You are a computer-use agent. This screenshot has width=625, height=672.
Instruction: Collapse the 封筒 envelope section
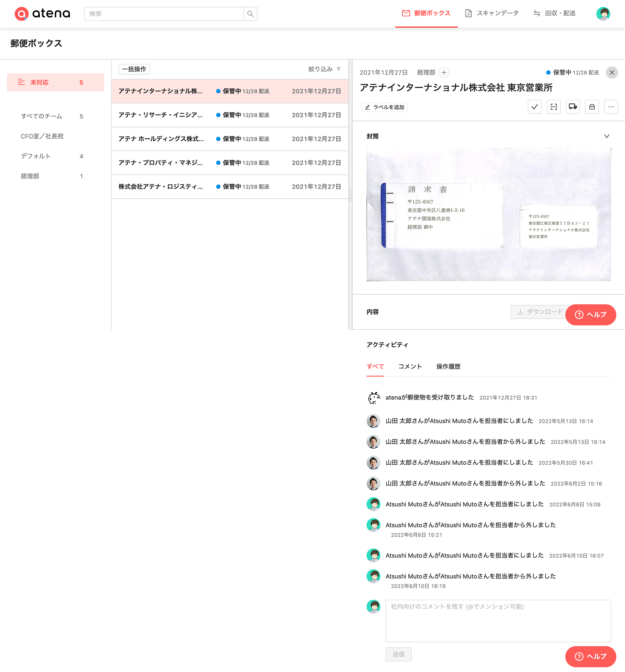[x=606, y=136]
